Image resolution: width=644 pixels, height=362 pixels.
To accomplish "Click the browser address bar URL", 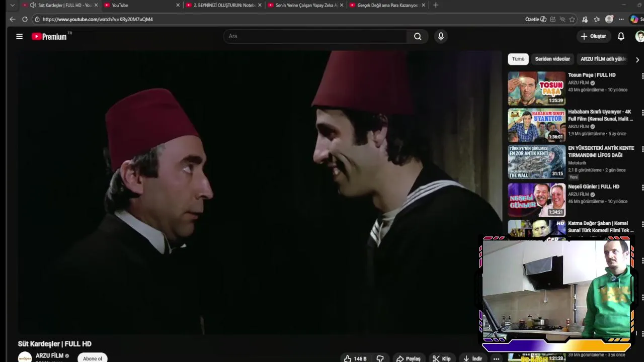I will (x=98, y=19).
